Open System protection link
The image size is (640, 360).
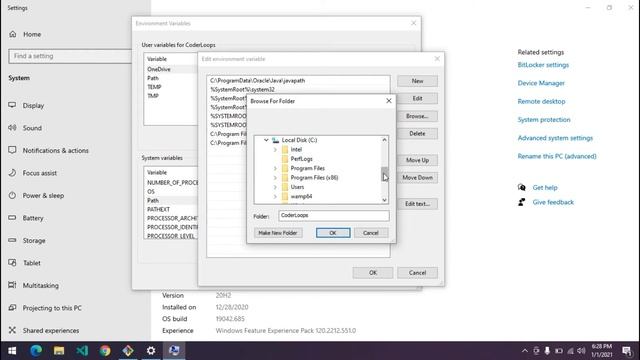click(544, 120)
